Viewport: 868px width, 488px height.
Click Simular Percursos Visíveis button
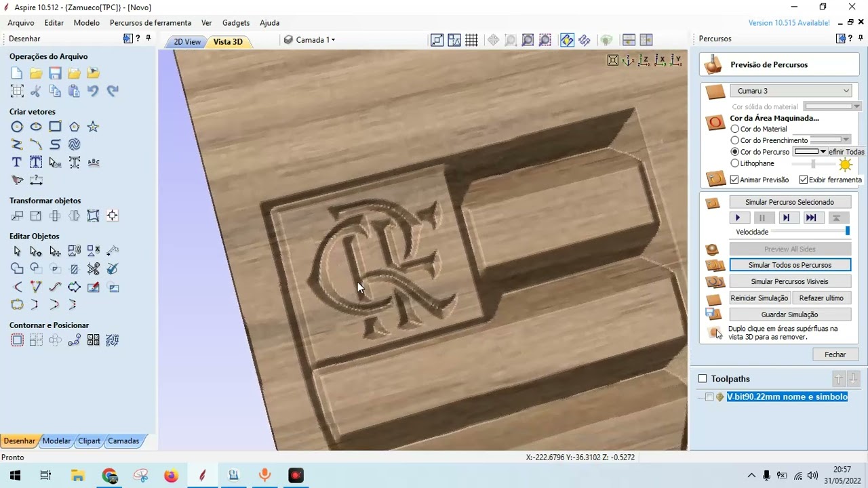pyautogui.click(x=790, y=281)
